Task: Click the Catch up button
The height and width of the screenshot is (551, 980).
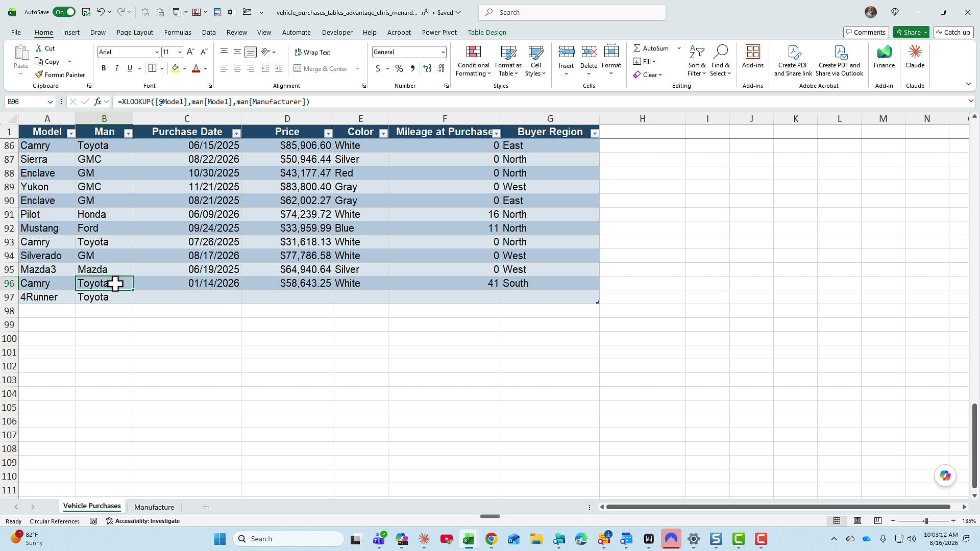Action: coord(953,32)
